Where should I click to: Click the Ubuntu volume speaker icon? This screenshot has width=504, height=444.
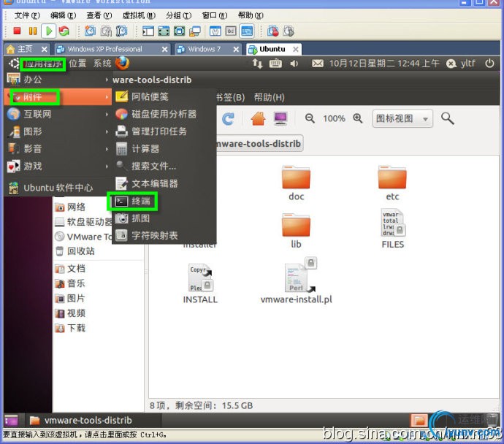294,64
